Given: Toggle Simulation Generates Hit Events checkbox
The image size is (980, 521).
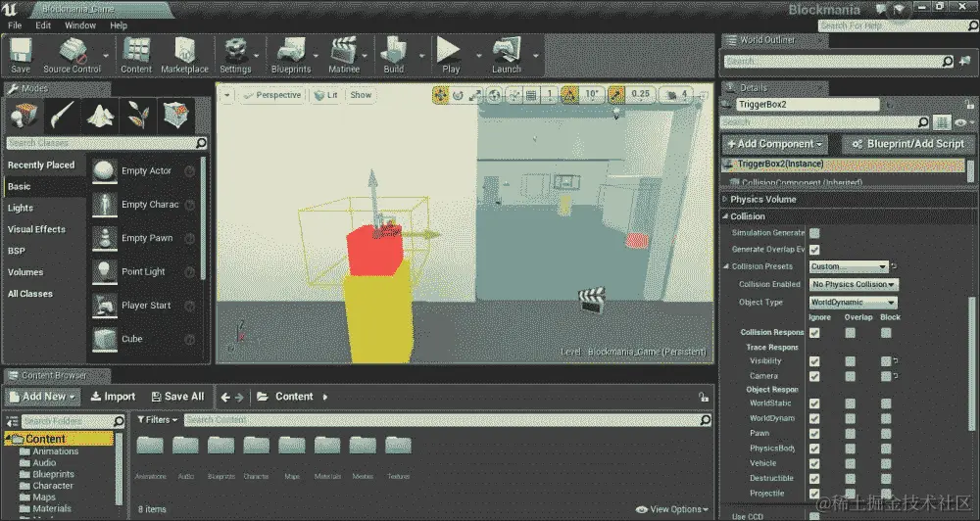Looking at the screenshot, I should click(x=814, y=233).
